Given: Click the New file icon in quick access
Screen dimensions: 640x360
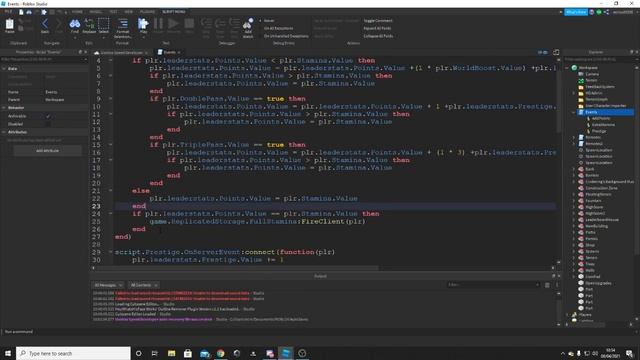Looking at the screenshot, I should tap(21, 12).
